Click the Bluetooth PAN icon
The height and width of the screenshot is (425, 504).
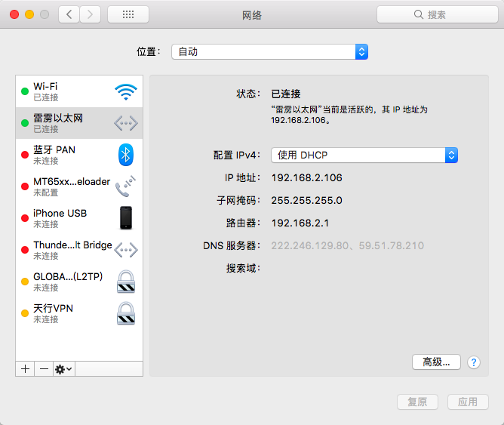click(x=125, y=155)
